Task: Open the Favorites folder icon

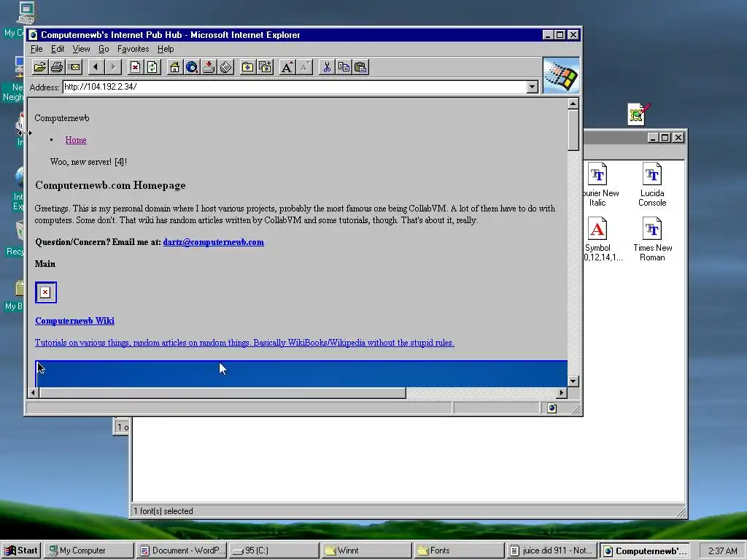Action: tap(248, 67)
